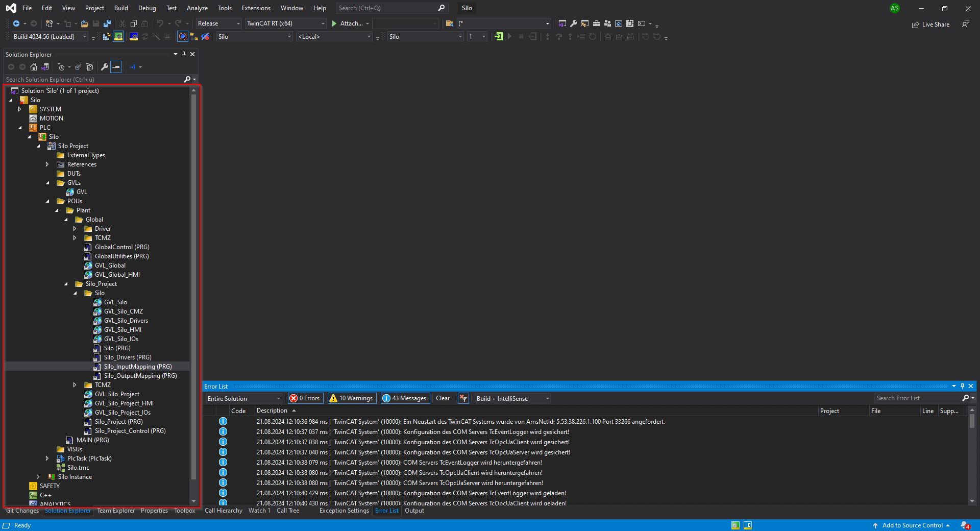
Task: Click Add to Source Control
Action: tap(912, 525)
